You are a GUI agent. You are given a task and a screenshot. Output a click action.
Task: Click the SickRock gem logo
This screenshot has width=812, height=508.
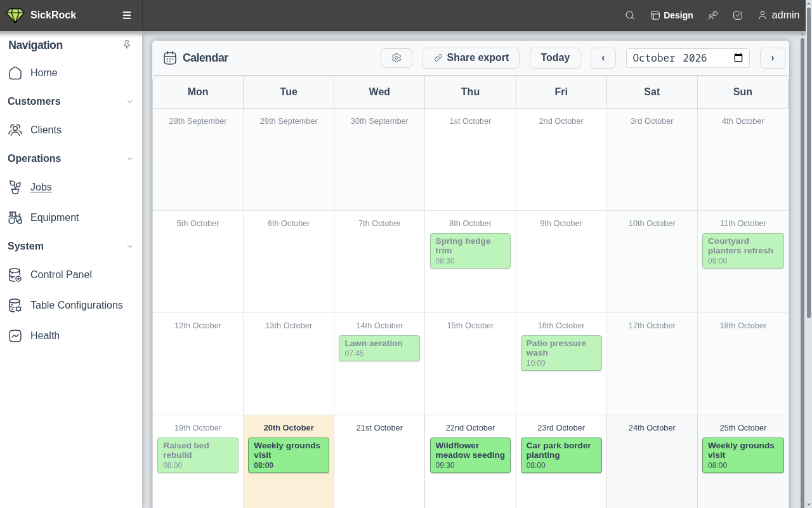tap(15, 15)
